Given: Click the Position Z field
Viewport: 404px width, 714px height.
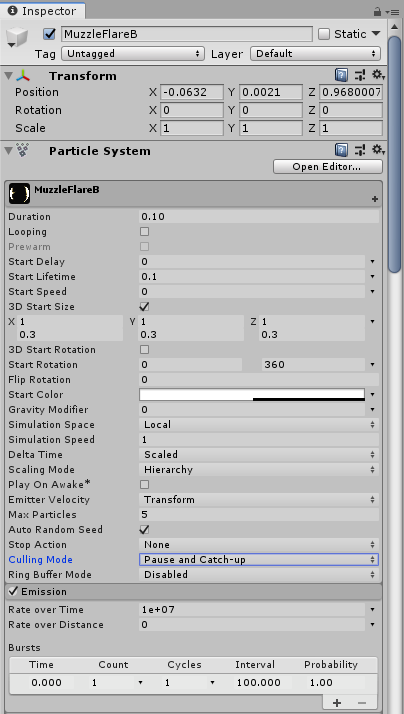Looking at the screenshot, I should pyautogui.click(x=351, y=92).
